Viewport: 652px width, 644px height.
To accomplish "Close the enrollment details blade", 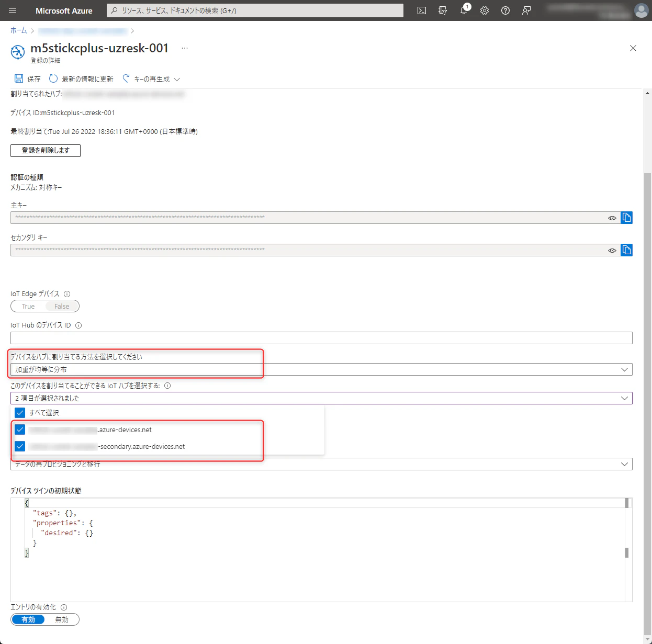I will 633,48.
